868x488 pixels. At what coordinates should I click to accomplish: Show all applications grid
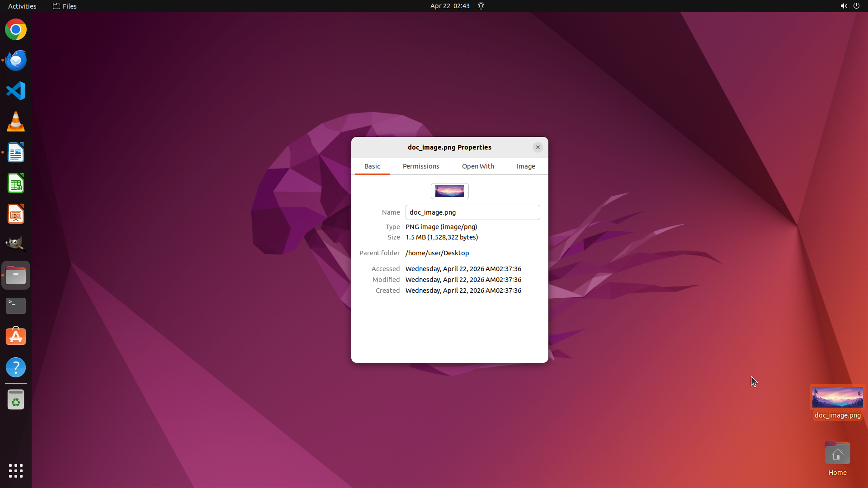coord(16,470)
